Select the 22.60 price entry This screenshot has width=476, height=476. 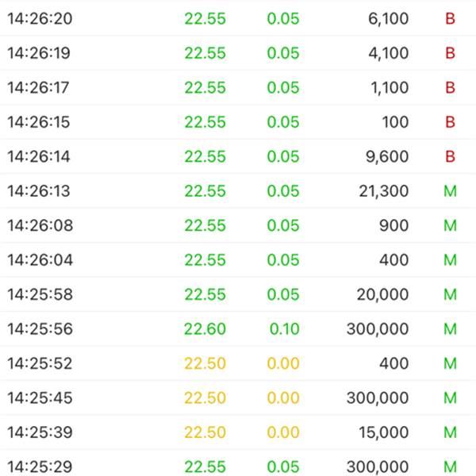pyautogui.click(x=205, y=328)
